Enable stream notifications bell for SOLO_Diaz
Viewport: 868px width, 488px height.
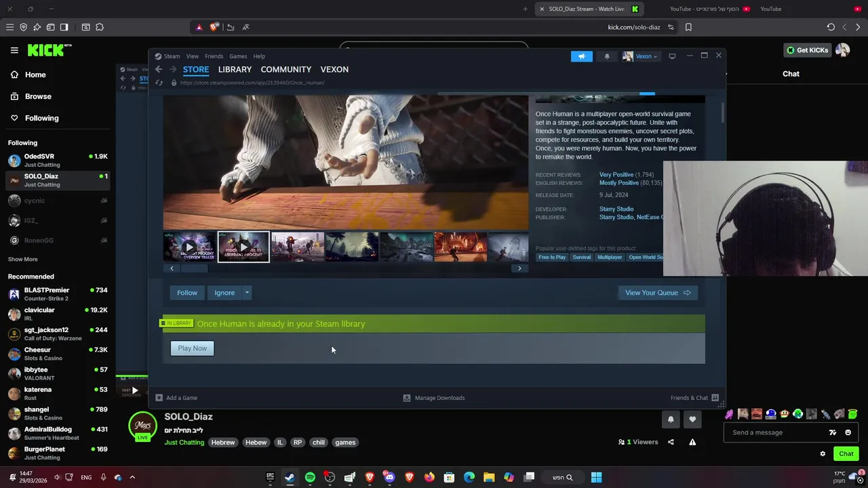point(671,420)
